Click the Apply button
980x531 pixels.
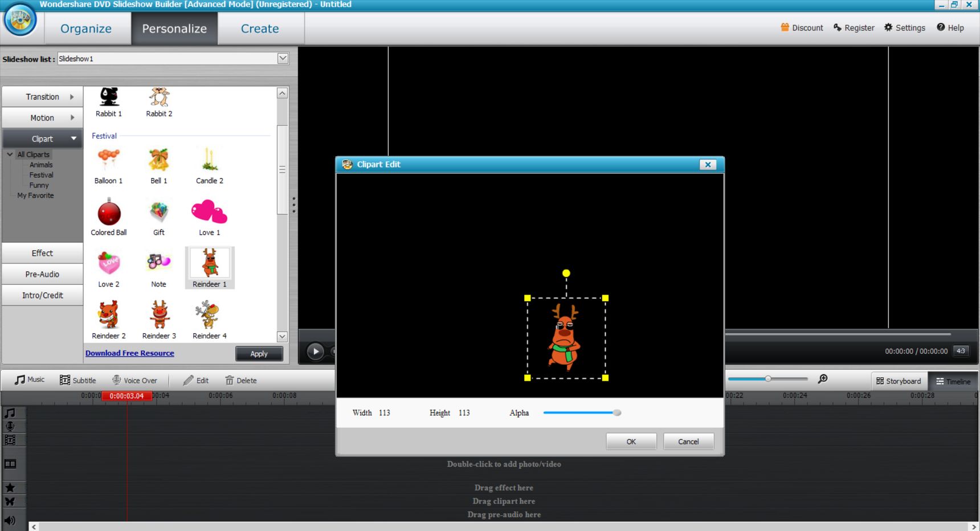click(x=259, y=354)
